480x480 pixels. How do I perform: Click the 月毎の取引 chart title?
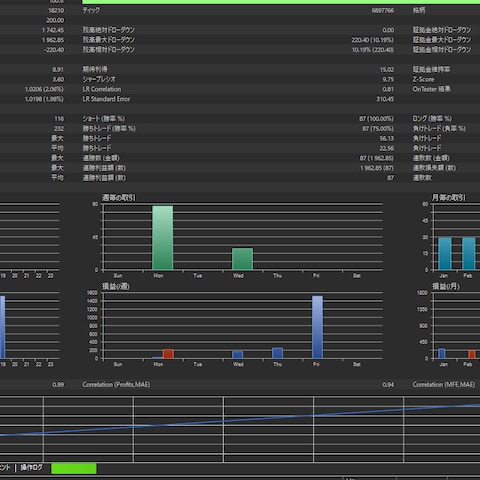point(448,198)
